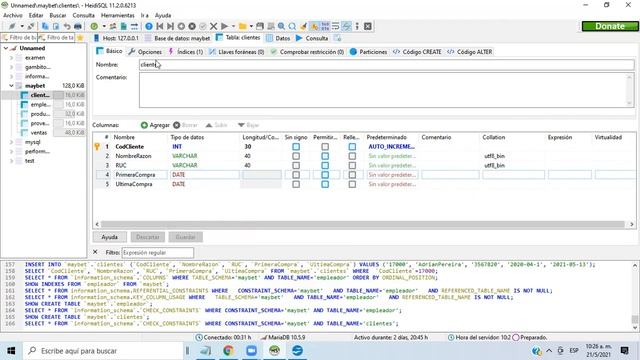The image size is (640, 360).
Task: Click the columns list horizontal scrollbar
Action: pyautogui.click(x=363, y=224)
